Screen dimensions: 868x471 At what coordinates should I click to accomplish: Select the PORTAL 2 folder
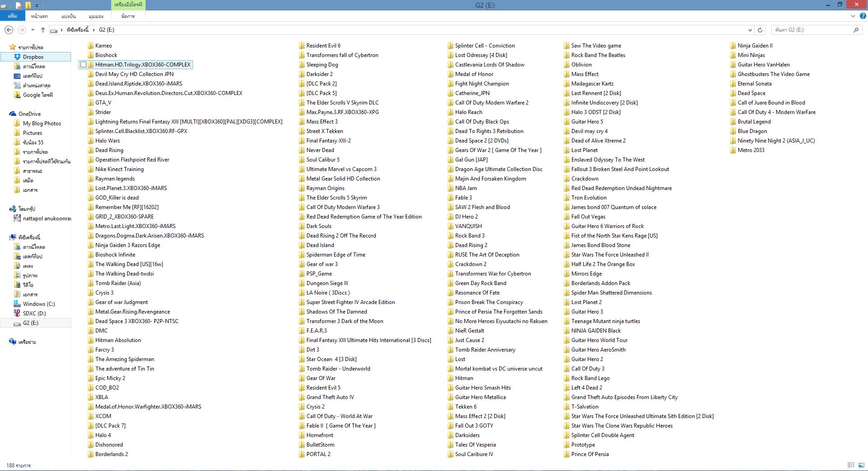click(318, 454)
